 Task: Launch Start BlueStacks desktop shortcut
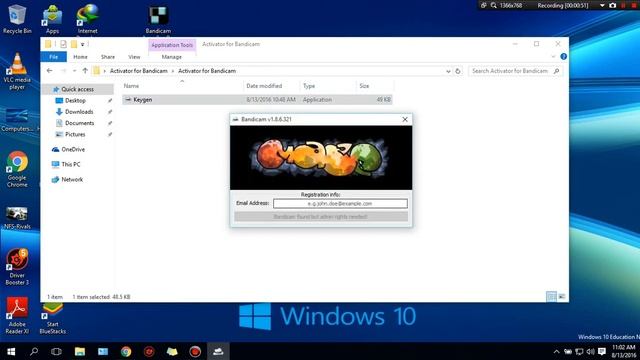[x=52, y=318]
